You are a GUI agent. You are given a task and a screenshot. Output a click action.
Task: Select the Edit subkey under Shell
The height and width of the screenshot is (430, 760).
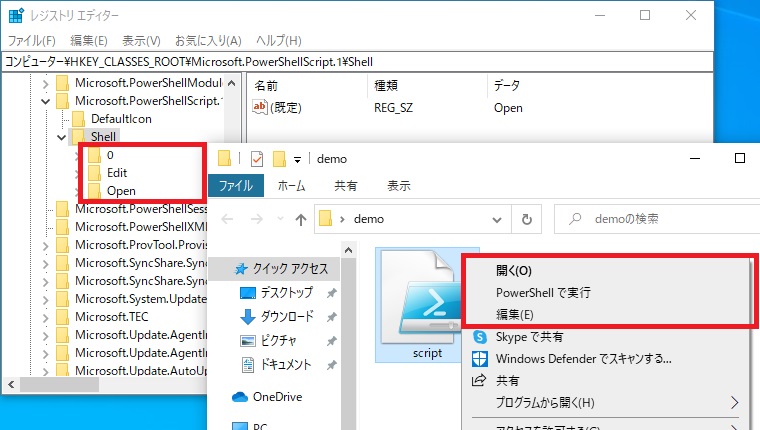pos(117,173)
